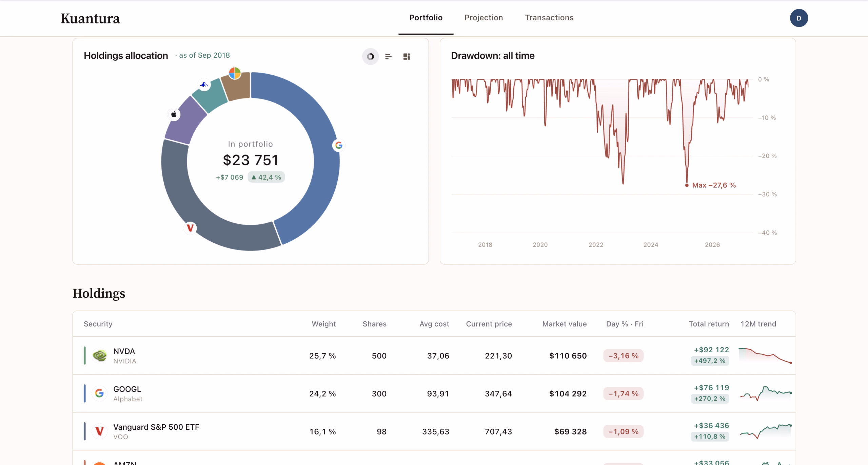Click the Vanguard V logo on the donut

[x=190, y=228]
